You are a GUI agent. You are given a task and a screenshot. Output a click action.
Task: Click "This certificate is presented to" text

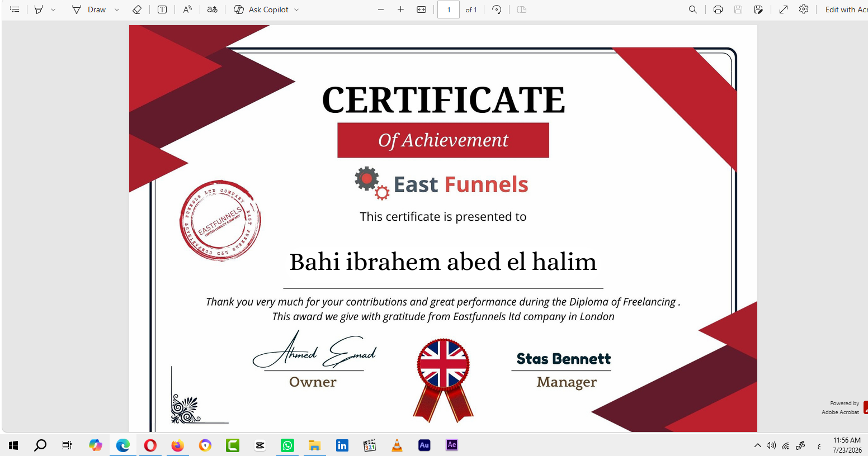443,217
